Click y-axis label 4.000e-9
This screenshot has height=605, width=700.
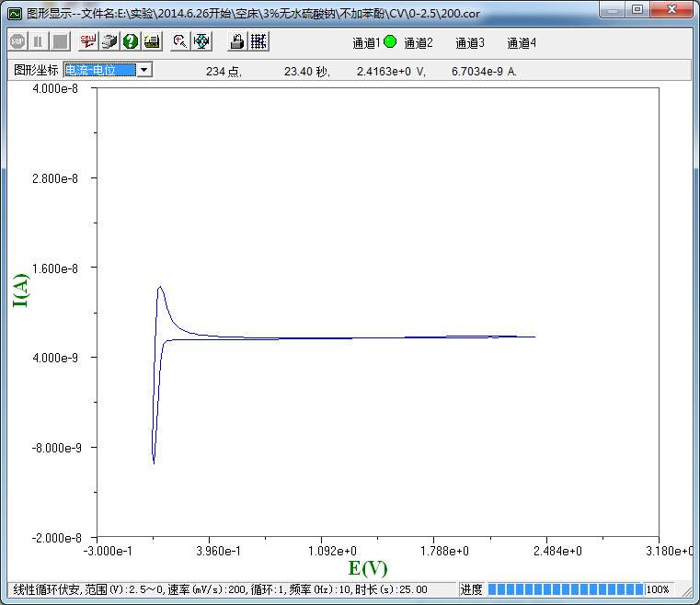55,358
